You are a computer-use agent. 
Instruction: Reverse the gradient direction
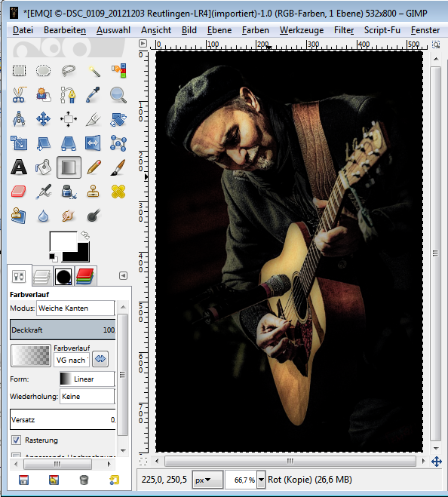(100, 359)
